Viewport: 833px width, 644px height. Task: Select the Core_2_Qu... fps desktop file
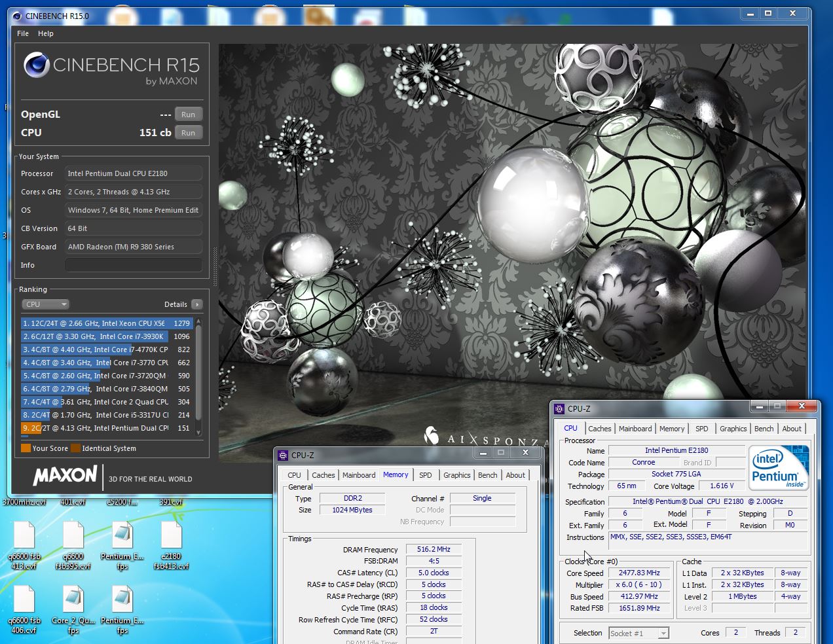point(73,609)
